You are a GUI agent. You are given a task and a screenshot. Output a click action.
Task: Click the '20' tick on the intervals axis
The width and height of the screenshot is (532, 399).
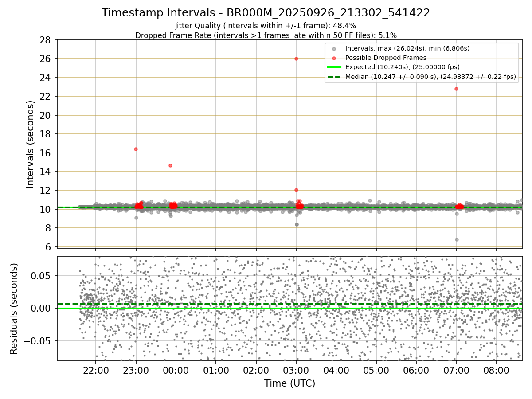pyautogui.click(x=45, y=115)
